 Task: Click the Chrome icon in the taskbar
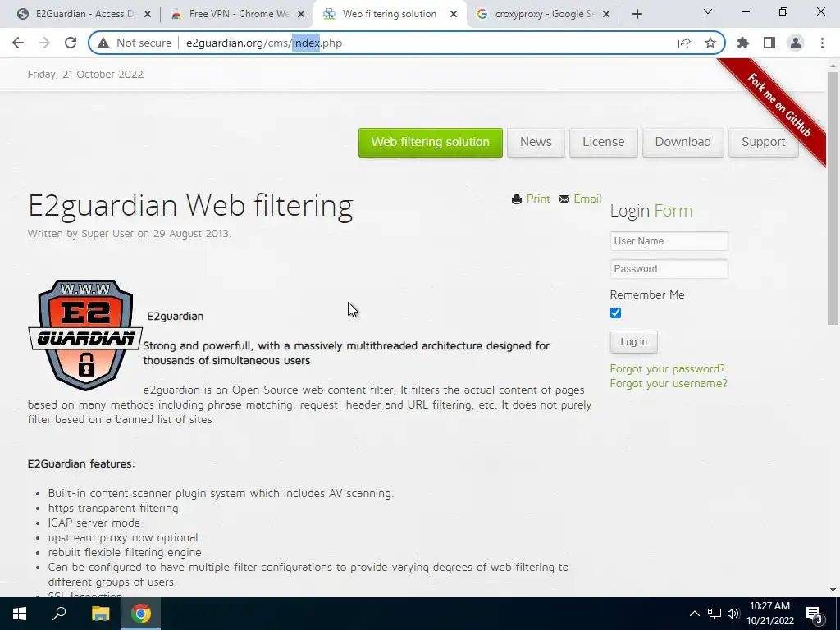coord(141,614)
